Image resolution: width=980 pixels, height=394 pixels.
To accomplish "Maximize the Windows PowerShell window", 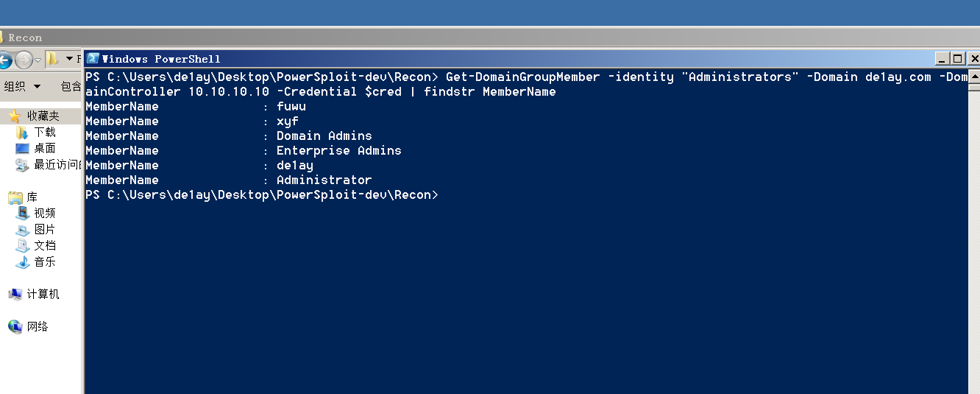I will click(x=957, y=59).
